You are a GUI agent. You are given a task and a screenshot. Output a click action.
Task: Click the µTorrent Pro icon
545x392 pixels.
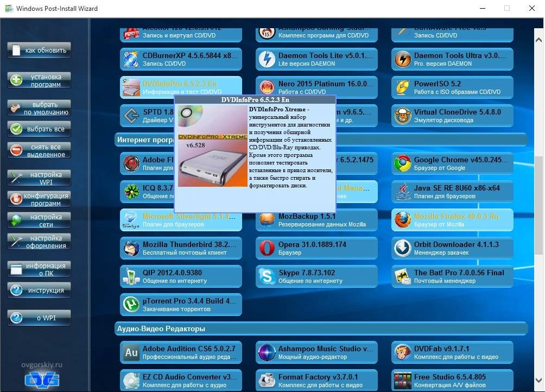click(x=131, y=305)
